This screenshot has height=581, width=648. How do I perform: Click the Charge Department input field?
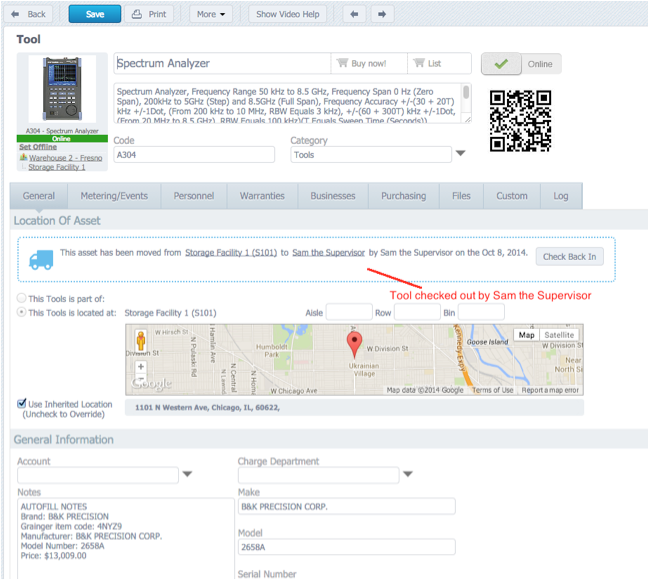[319, 475]
